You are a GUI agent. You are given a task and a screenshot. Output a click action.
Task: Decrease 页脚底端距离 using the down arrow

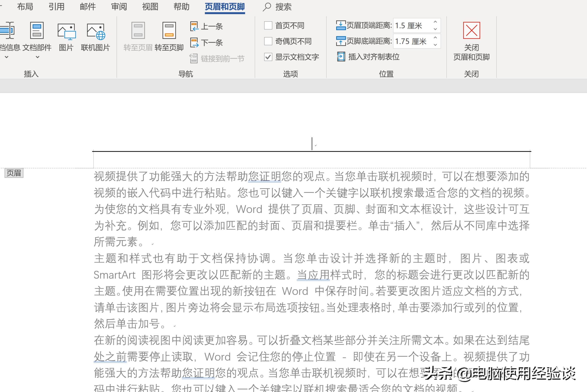pos(435,45)
